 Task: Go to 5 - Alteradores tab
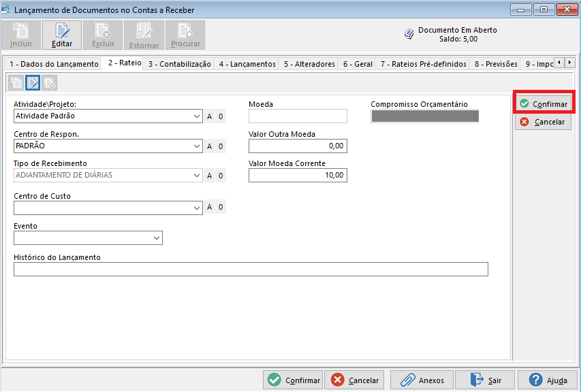[x=309, y=64]
